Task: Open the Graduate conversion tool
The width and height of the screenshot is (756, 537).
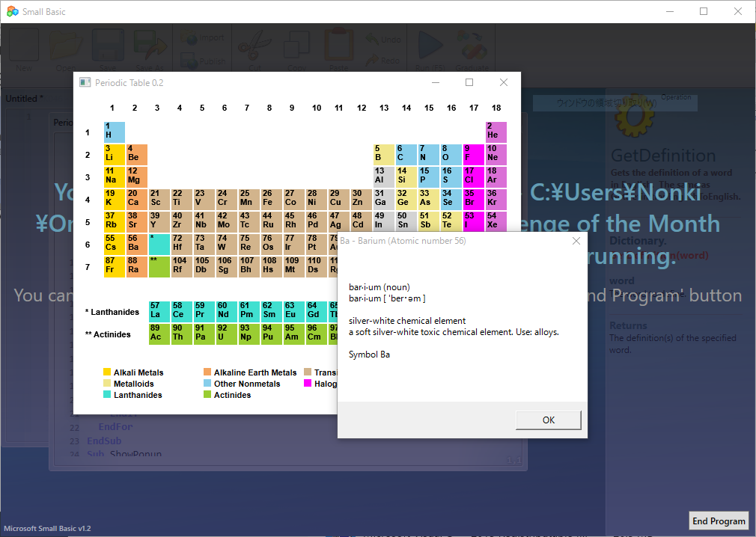Action: tap(472, 46)
